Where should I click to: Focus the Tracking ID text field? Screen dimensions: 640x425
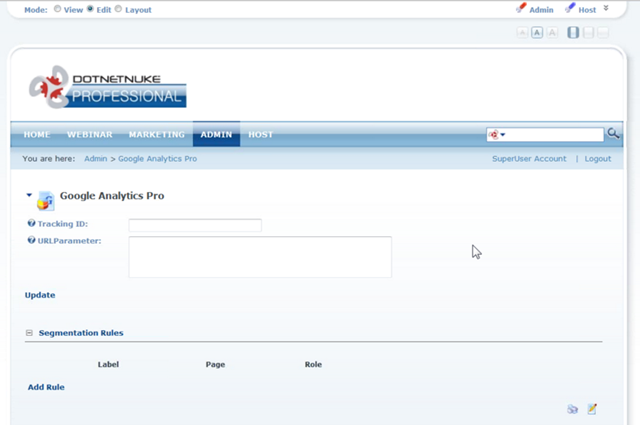click(x=195, y=225)
